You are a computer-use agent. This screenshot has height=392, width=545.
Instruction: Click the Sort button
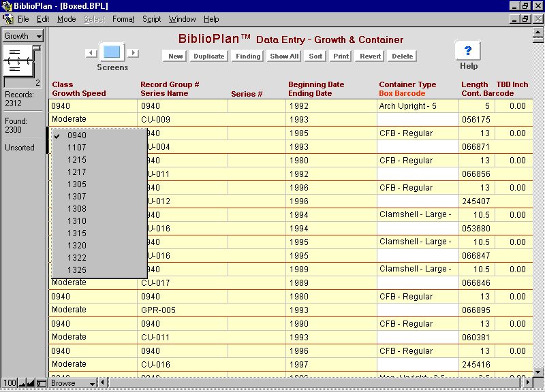click(x=315, y=56)
